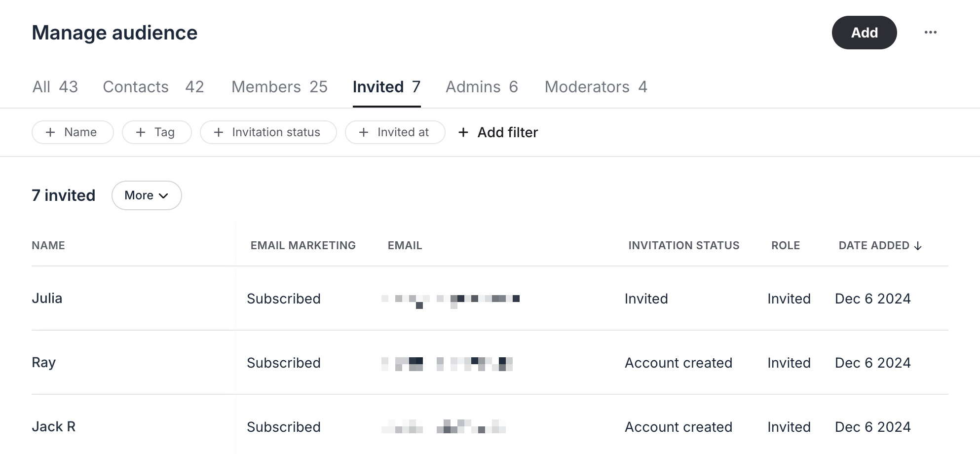The image size is (980, 454).
Task: Open the More actions chevron
Action: (x=164, y=196)
